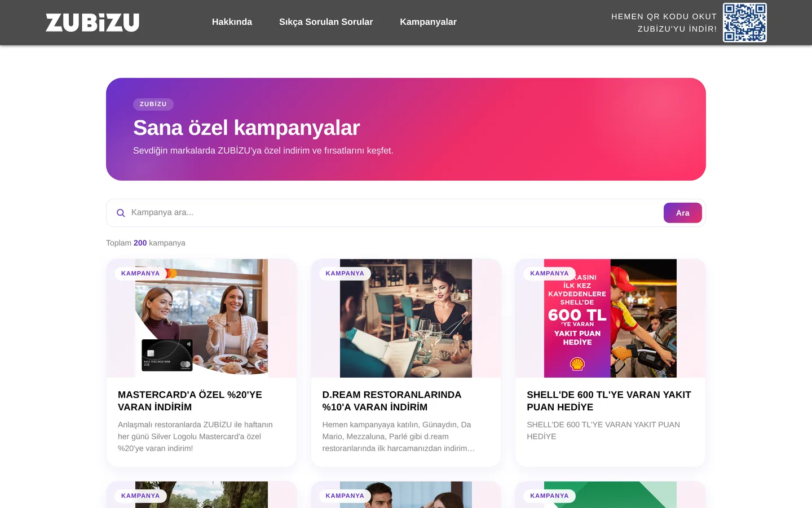The height and width of the screenshot is (508, 812).
Task: Open Sıkça Sorulan Sorular page
Action: tap(326, 22)
